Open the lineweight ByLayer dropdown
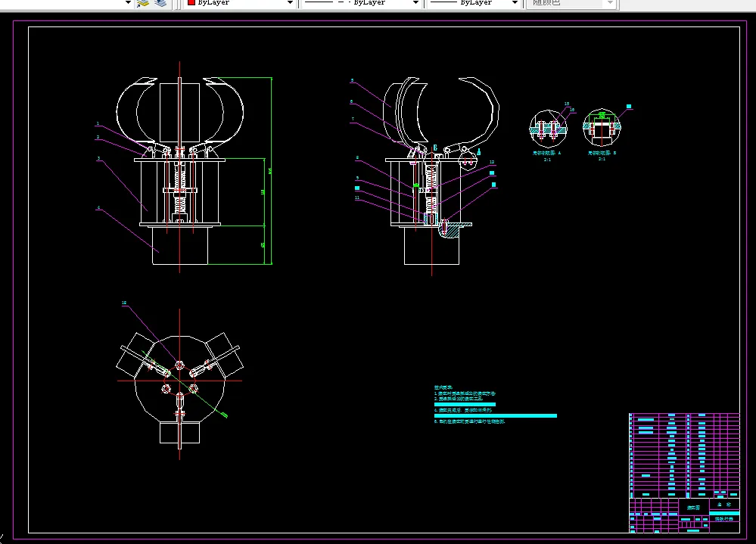This screenshot has height=544, width=756. (x=474, y=3)
